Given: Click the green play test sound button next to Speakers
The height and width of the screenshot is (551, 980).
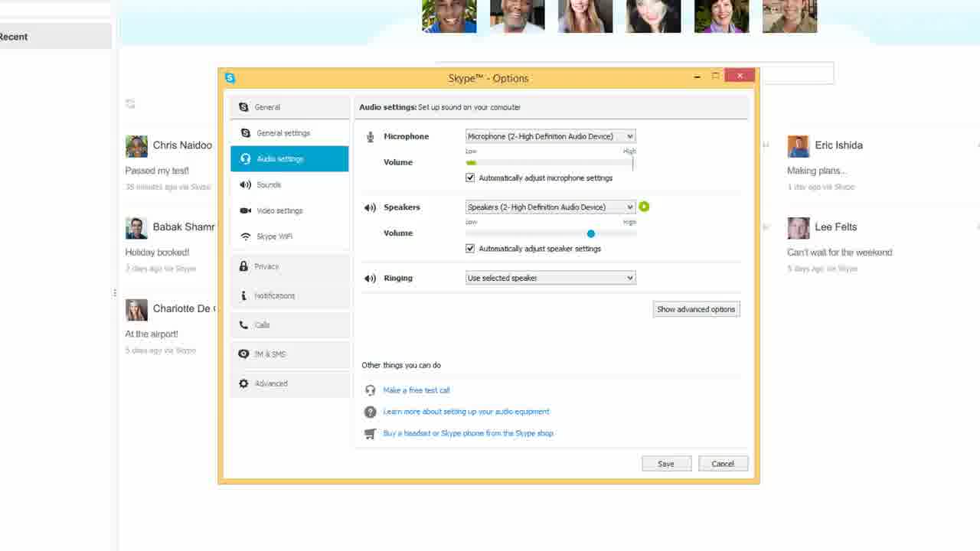Looking at the screenshot, I should (644, 207).
